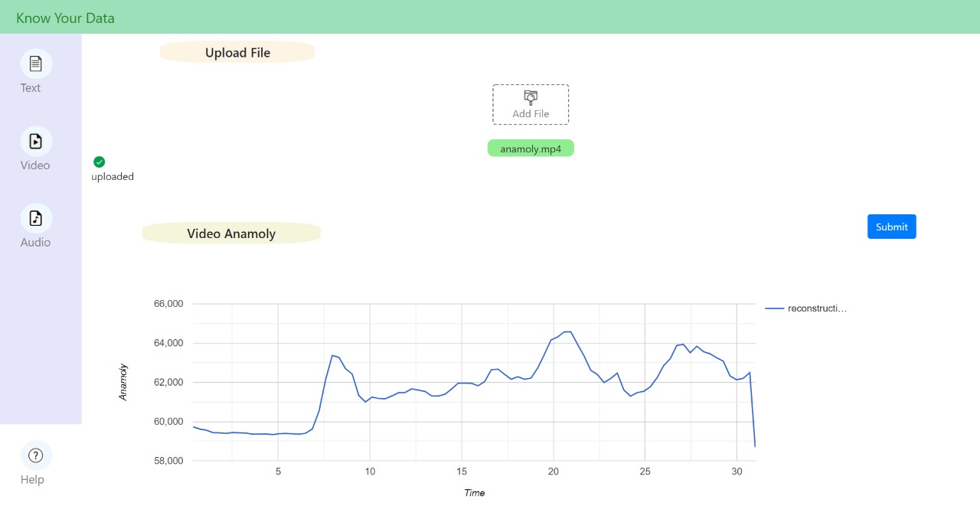Click the 58,000 y-axis label
The image size is (980, 509).
click(168, 461)
